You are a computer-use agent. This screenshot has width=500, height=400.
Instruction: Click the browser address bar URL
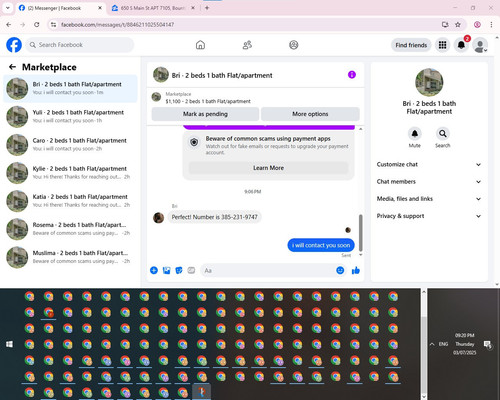117,24
